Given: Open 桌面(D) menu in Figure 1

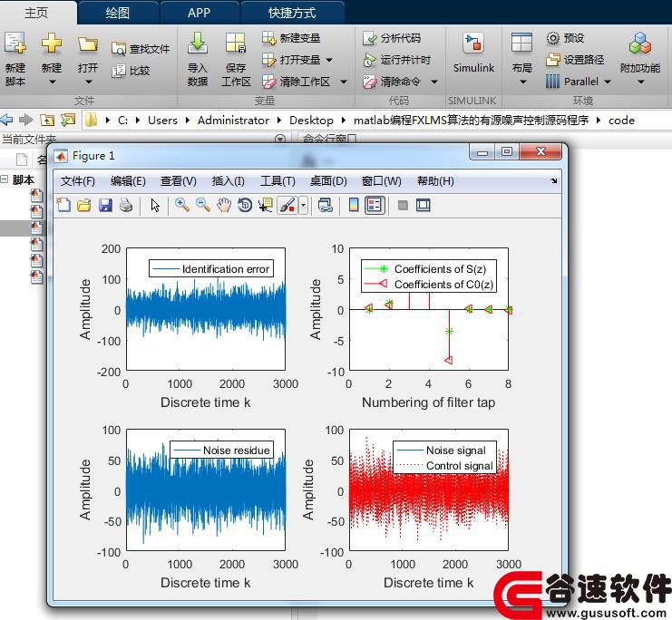Looking at the screenshot, I should (328, 181).
